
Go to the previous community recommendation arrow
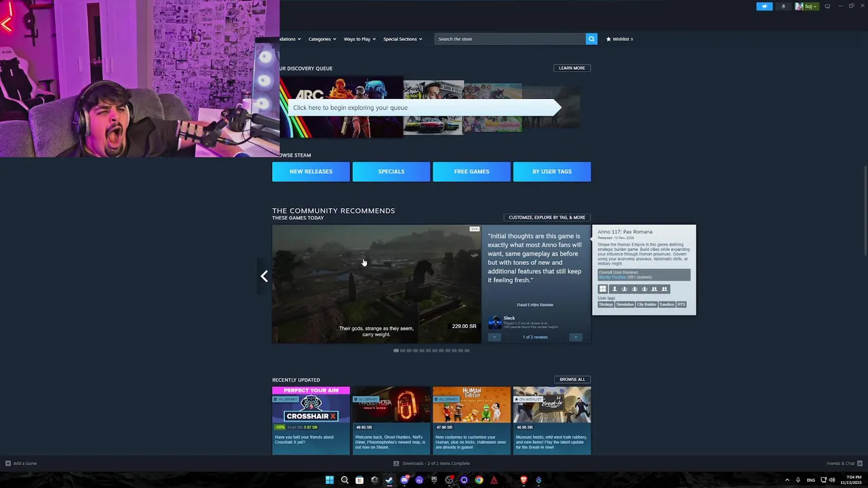264,276
